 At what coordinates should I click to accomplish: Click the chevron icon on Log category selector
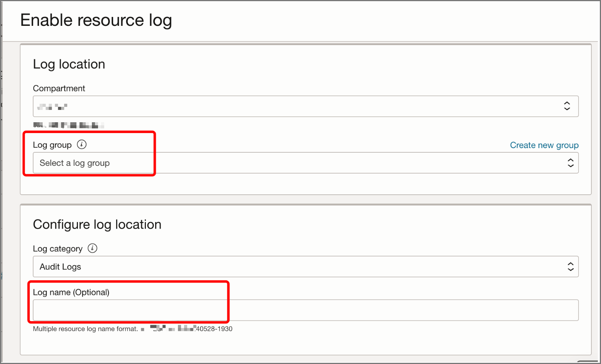coord(570,266)
